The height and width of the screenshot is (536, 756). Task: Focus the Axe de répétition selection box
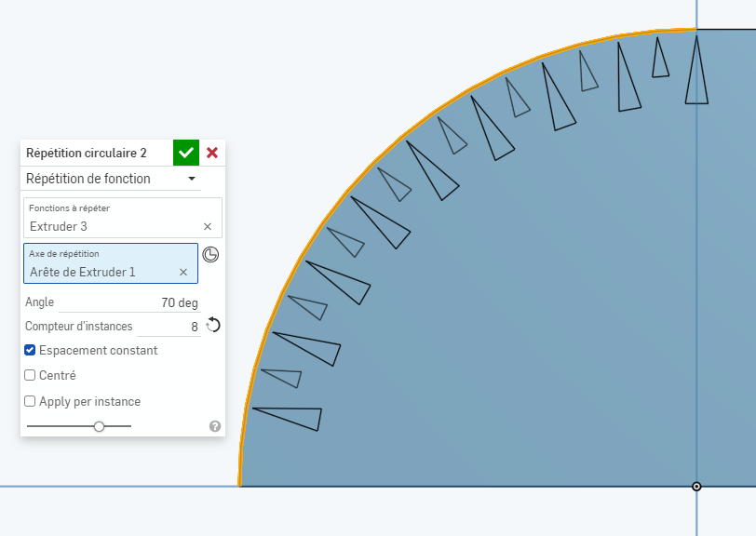tap(102, 263)
